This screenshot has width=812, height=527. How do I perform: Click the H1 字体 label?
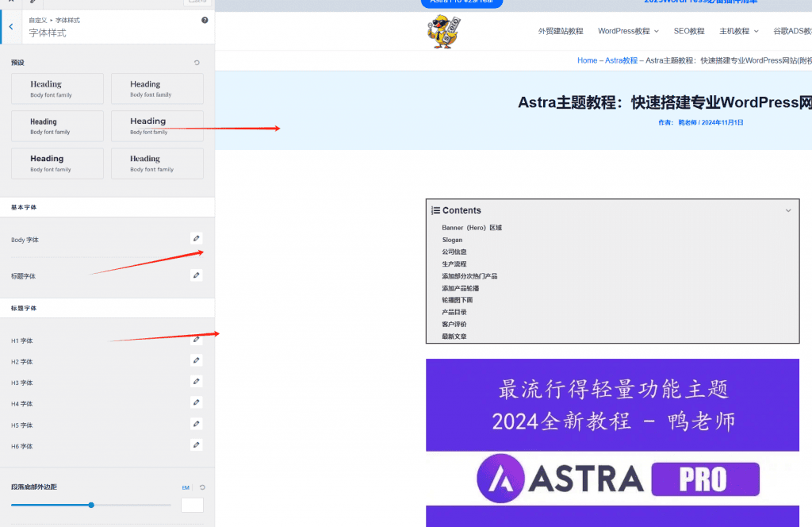(21, 341)
